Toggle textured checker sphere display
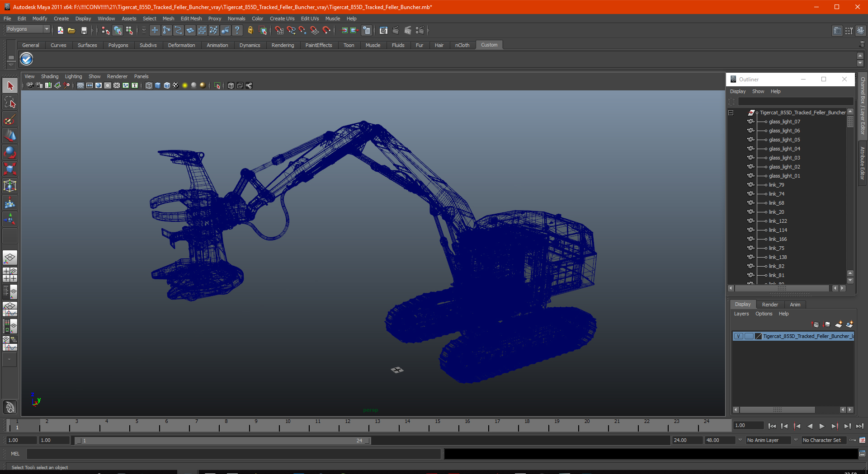868x474 pixels. [x=176, y=85]
